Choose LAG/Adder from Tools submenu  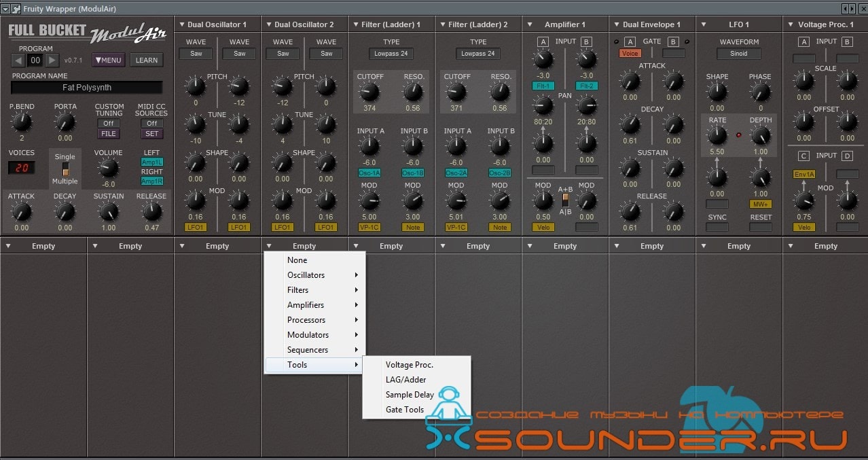[416, 380]
